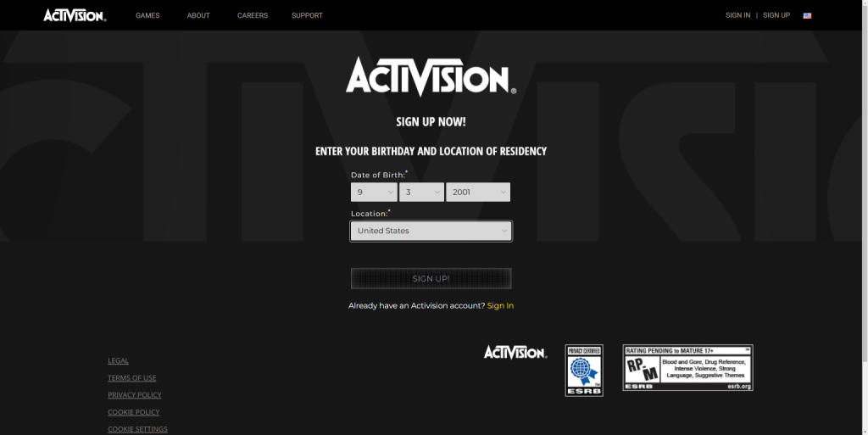Open the Privacy Policy footer link

point(134,395)
